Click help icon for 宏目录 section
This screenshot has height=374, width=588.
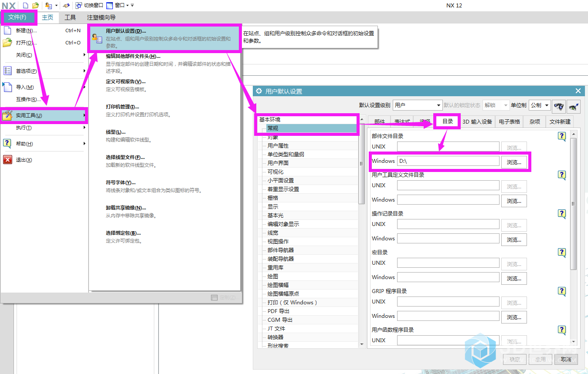(562, 253)
